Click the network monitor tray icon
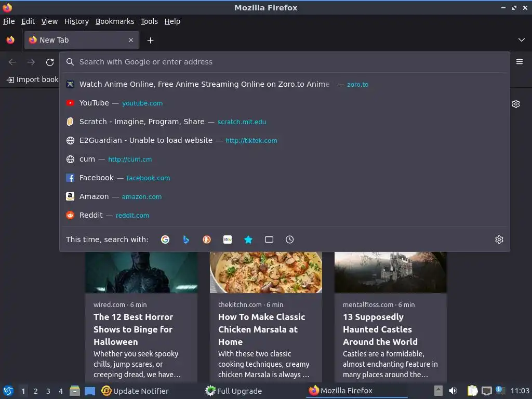This screenshot has width=532, height=399. 486,391
